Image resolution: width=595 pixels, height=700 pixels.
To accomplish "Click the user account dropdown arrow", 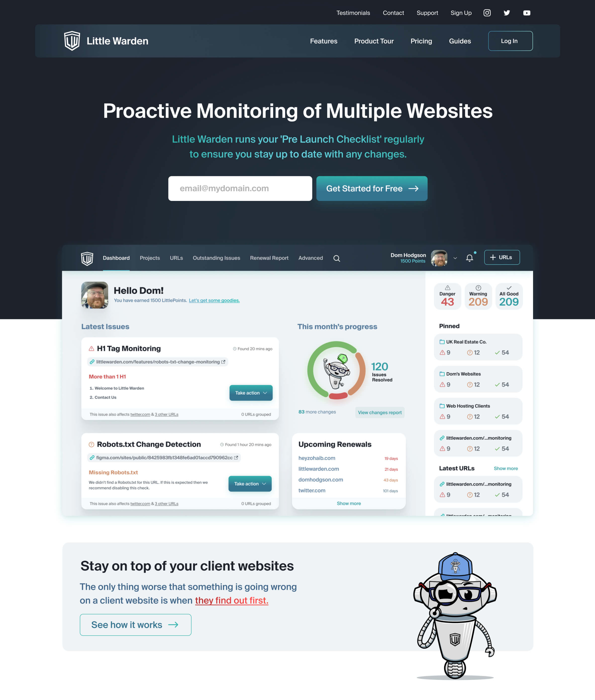I will pyautogui.click(x=454, y=258).
